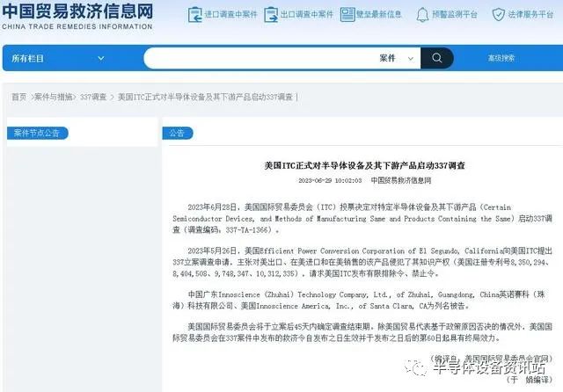The height and width of the screenshot is (392, 563).
Task: Click the investigation code 337-TA-1366 text
Action: [x=246, y=230]
